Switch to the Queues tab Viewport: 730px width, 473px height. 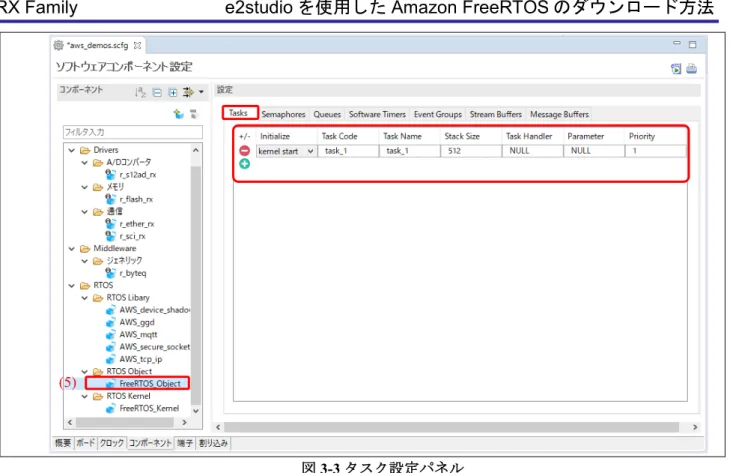pyautogui.click(x=327, y=114)
